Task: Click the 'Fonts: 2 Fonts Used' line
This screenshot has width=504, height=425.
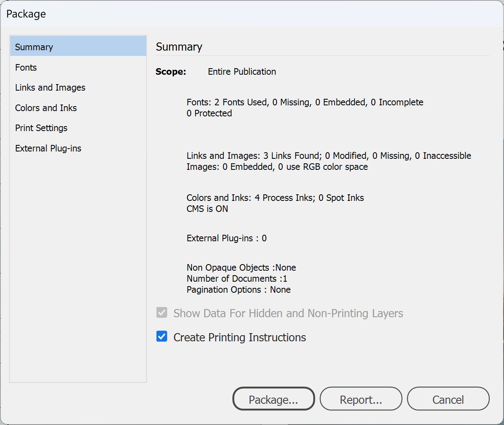Action: coord(305,102)
